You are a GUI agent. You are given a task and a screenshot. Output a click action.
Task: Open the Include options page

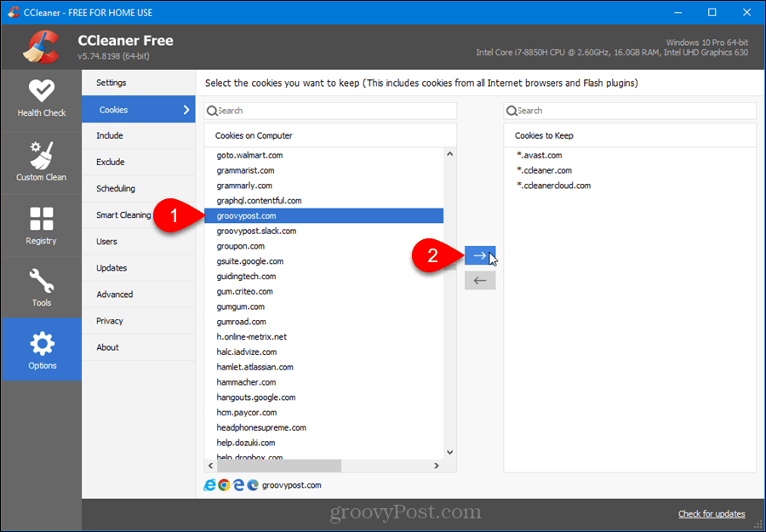pos(139,135)
